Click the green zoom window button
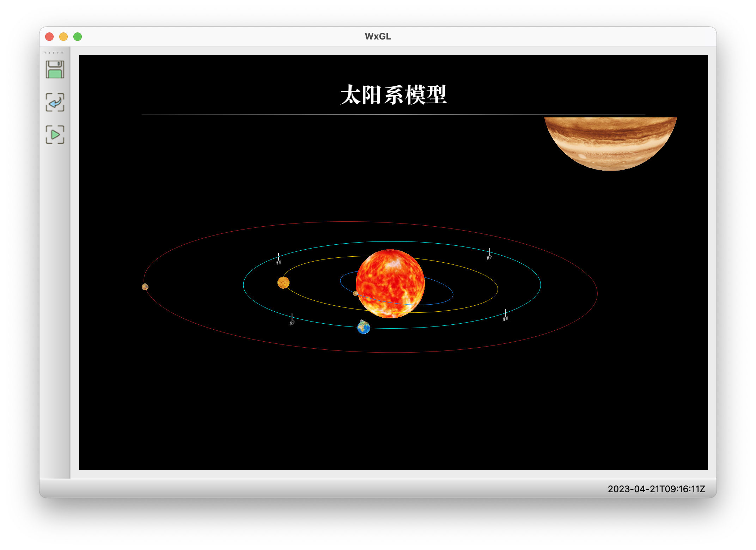 [78, 37]
